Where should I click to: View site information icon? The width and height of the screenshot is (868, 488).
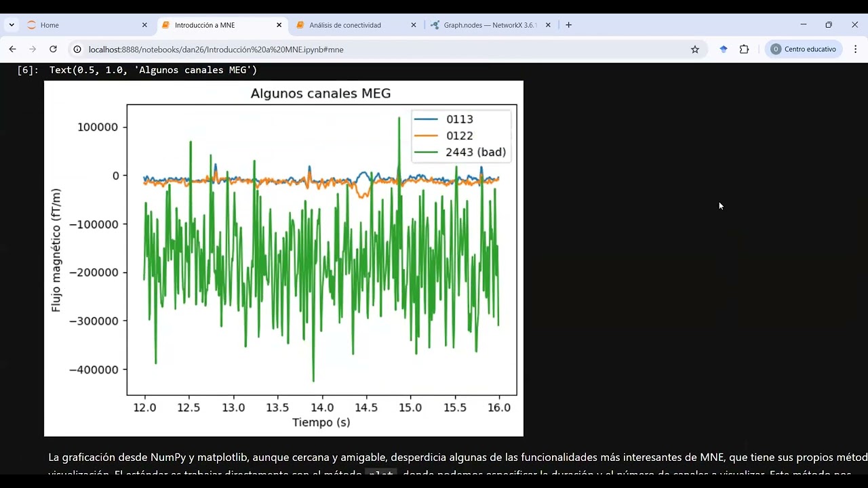pyautogui.click(x=77, y=49)
